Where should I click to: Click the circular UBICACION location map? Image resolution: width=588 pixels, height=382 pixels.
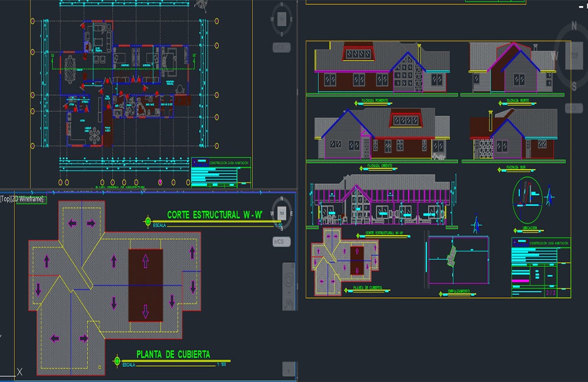527,200
